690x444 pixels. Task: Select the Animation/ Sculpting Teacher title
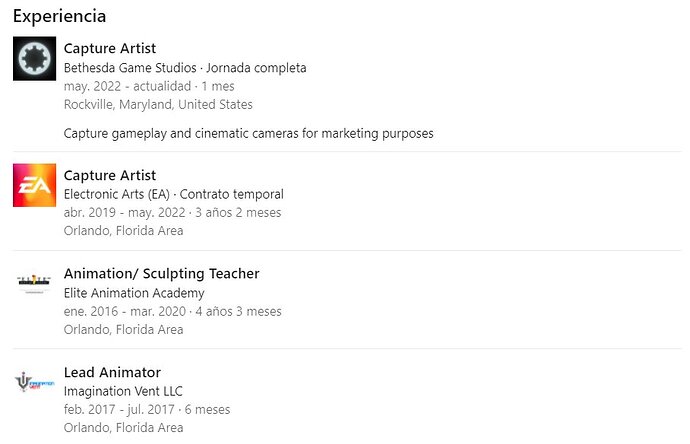(161, 274)
